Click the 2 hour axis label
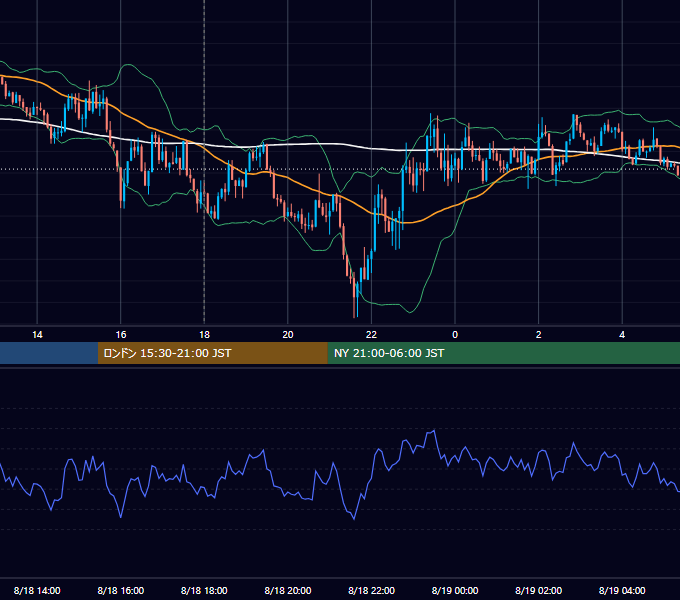680x600 pixels. [x=539, y=335]
